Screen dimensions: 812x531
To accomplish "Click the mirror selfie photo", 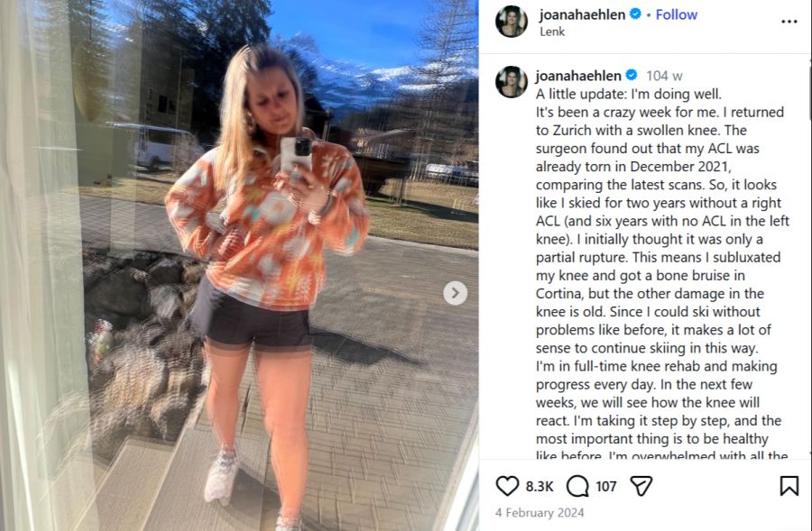I will [239, 265].
